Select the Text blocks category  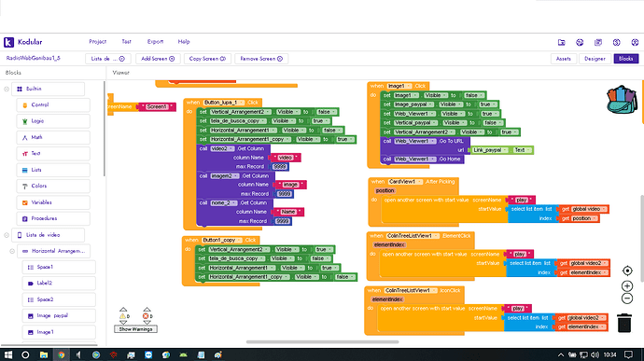point(53,153)
